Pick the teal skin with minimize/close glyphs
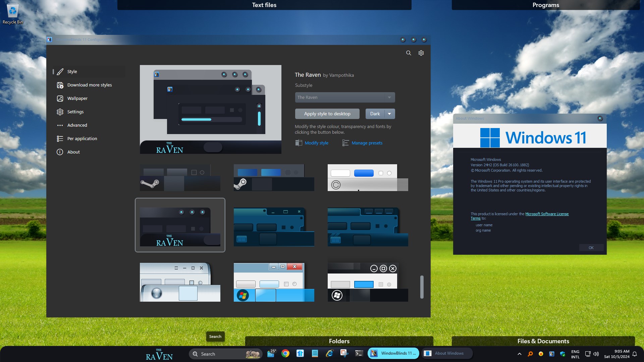 274,227
